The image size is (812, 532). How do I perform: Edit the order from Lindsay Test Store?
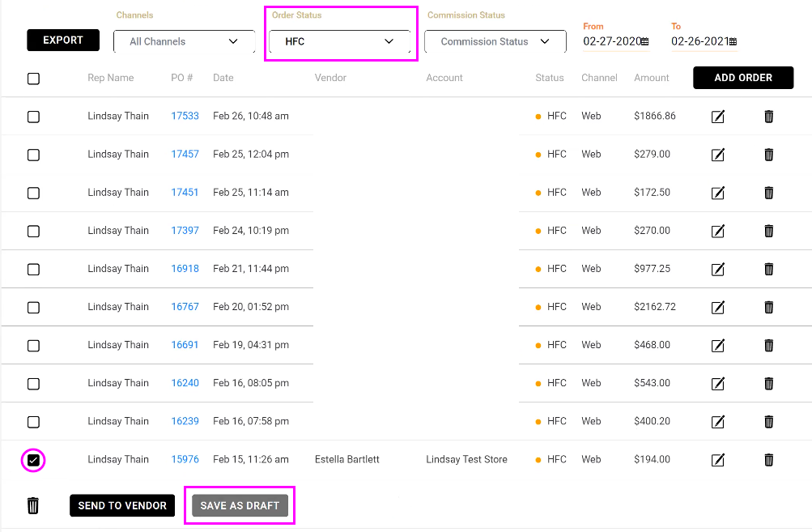[717, 460]
